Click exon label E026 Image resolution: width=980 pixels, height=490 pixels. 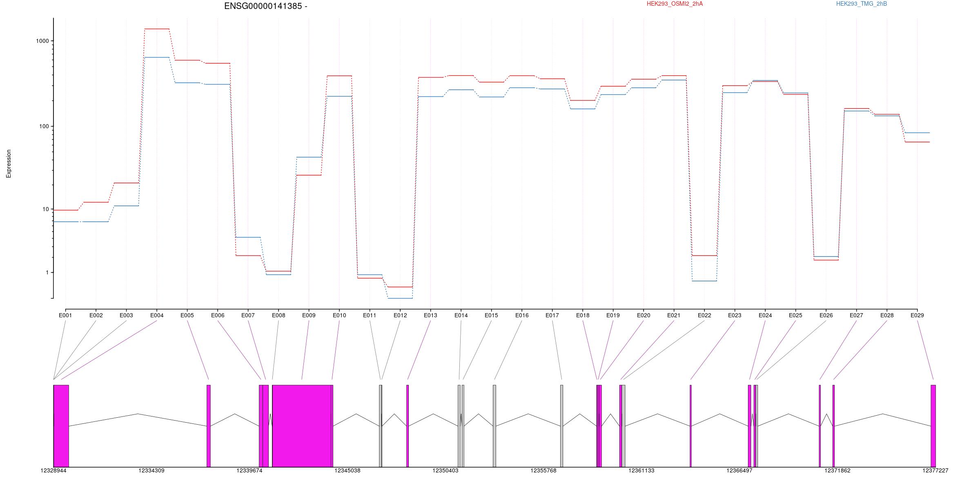click(x=826, y=315)
